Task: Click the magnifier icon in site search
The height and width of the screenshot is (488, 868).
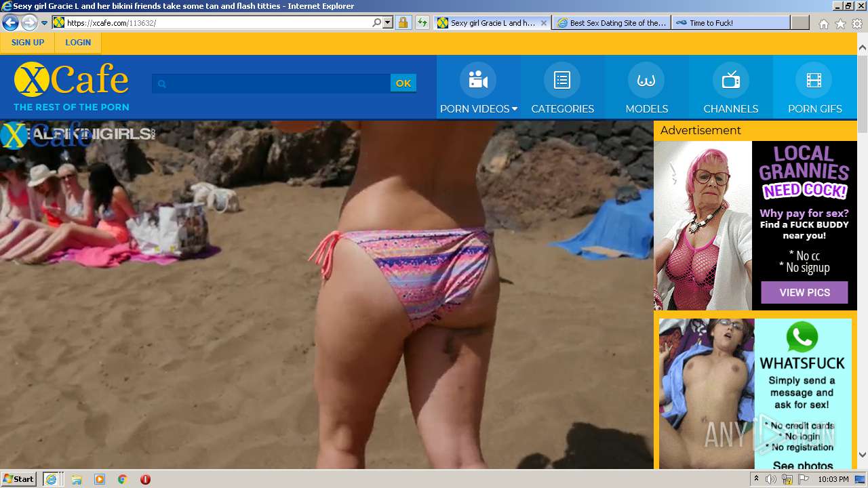Action: coord(161,83)
